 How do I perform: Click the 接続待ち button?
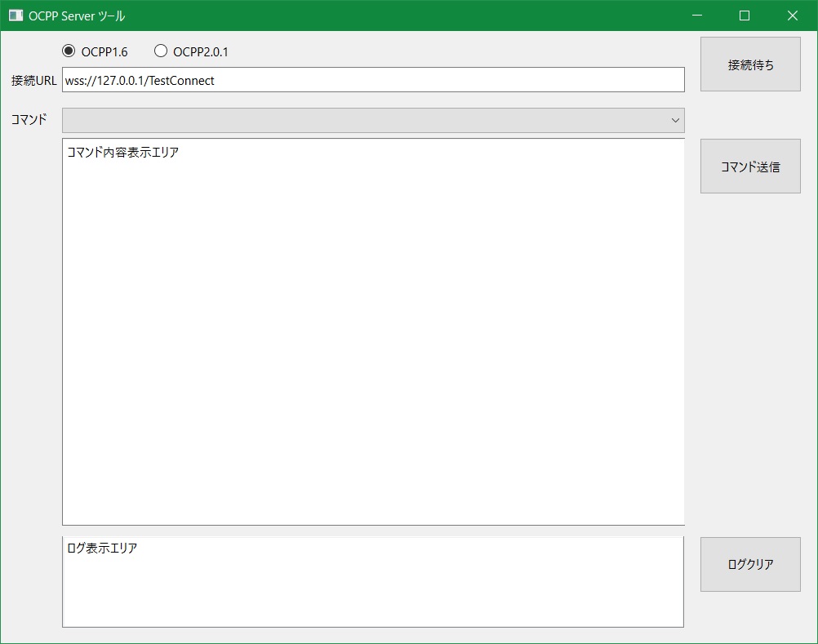click(750, 64)
